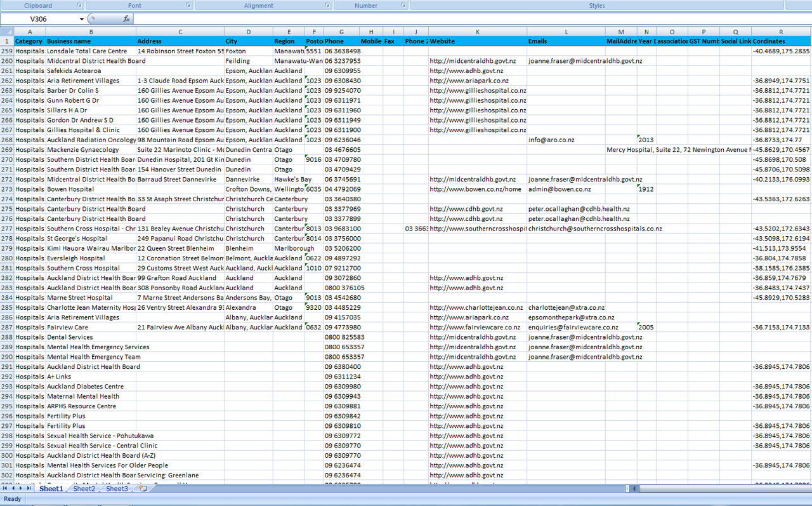
Task: Select row 277 header
Action: (x=7, y=229)
